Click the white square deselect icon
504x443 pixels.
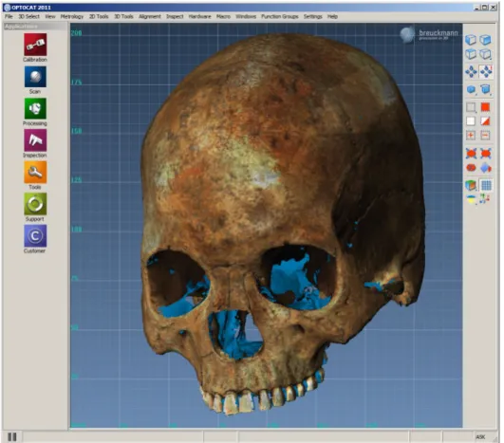[471, 121]
